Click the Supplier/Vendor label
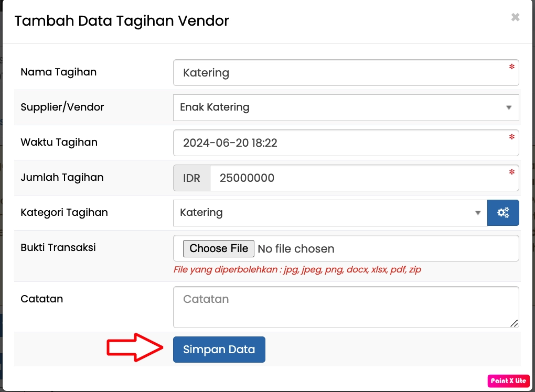Image resolution: width=535 pixels, height=392 pixels. click(x=62, y=107)
